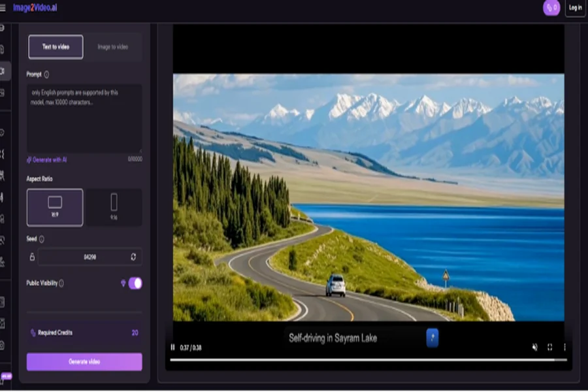
Task: Click the lock icon beside the seed field
Action: click(31, 257)
